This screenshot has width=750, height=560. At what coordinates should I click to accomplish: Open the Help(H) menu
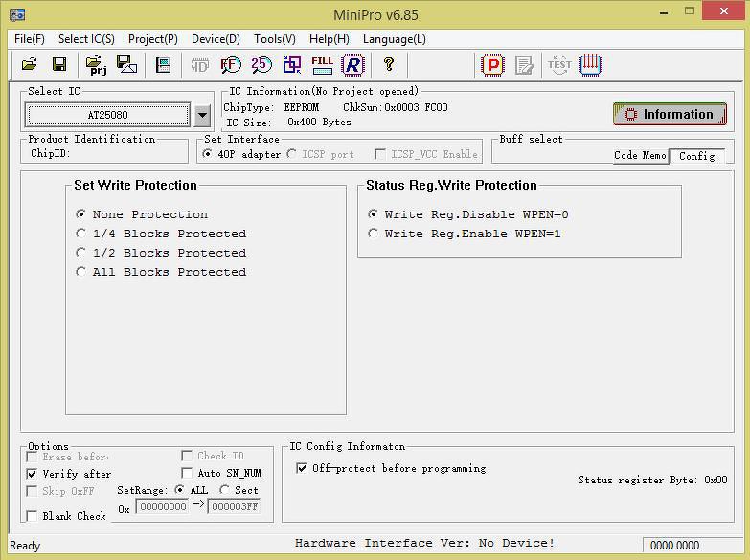330,39
